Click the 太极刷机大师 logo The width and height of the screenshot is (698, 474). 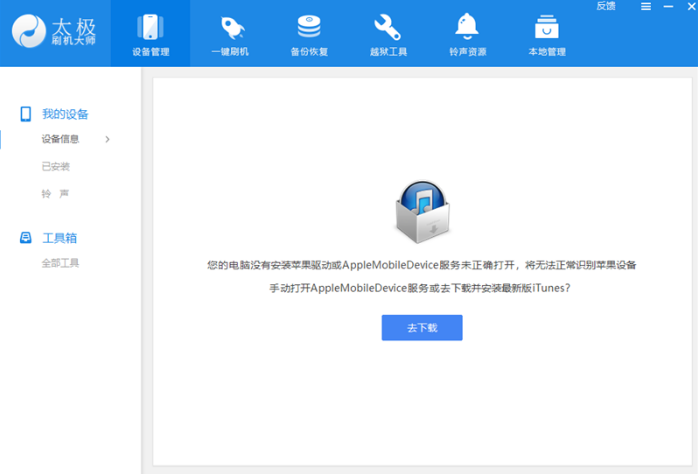[53, 31]
